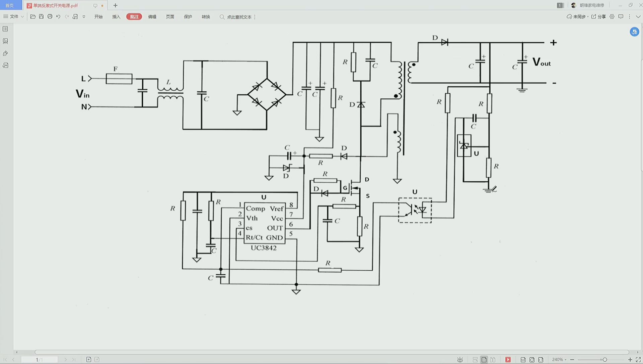Click the window count badge icon
This screenshot has height=364, width=643.
[560, 5]
